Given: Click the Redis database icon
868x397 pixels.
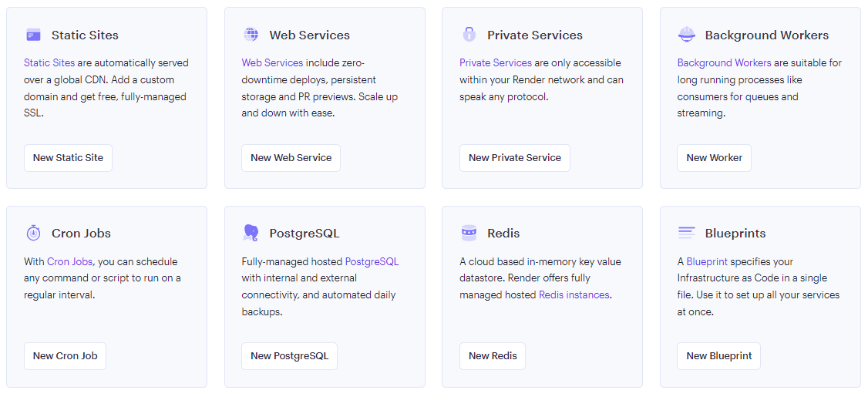Looking at the screenshot, I should click(469, 233).
